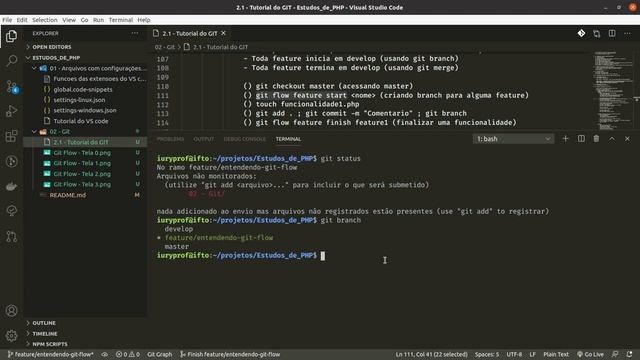Open the Extensions view
The image size is (640, 360).
(11, 136)
